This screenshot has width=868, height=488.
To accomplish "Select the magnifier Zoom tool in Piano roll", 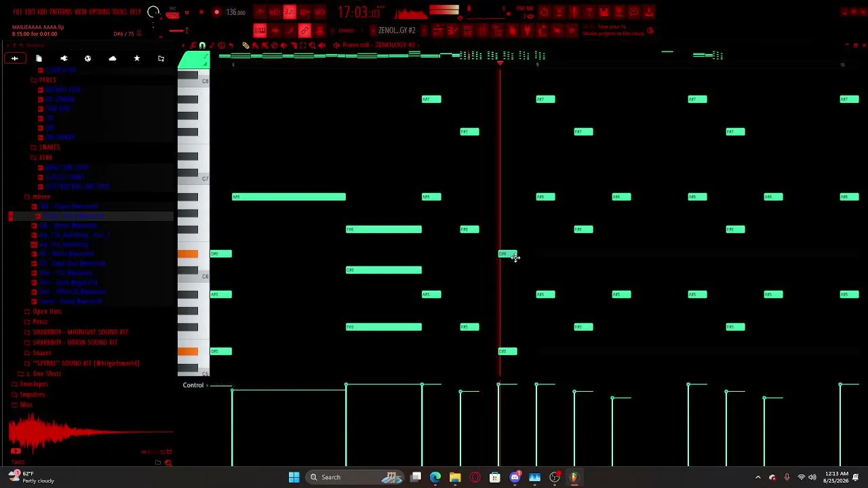I will (x=312, y=45).
